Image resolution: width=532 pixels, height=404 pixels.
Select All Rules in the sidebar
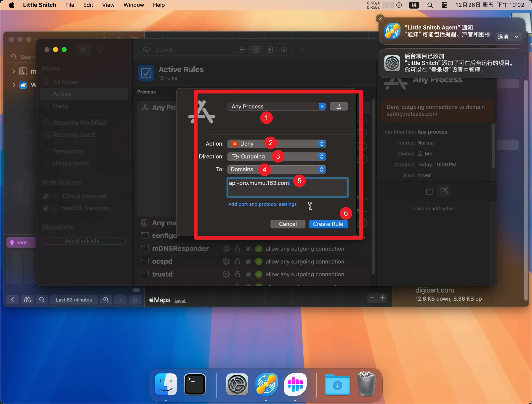pos(84,82)
